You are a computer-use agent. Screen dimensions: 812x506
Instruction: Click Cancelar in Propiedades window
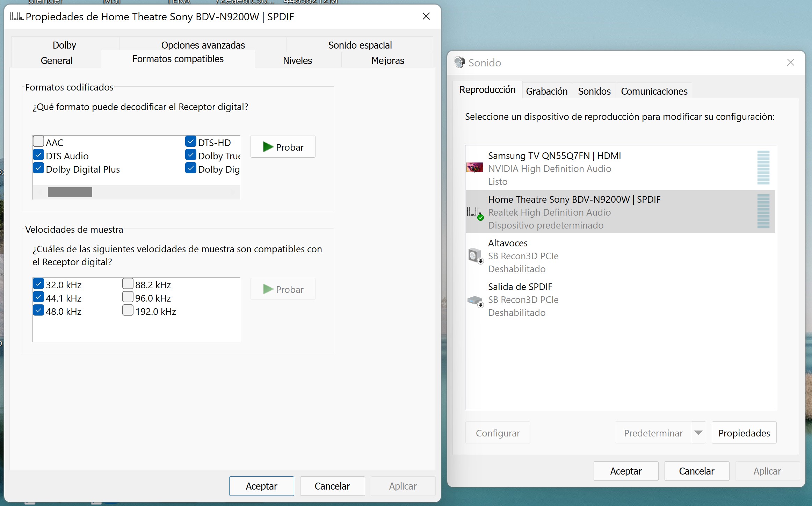click(332, 486)
